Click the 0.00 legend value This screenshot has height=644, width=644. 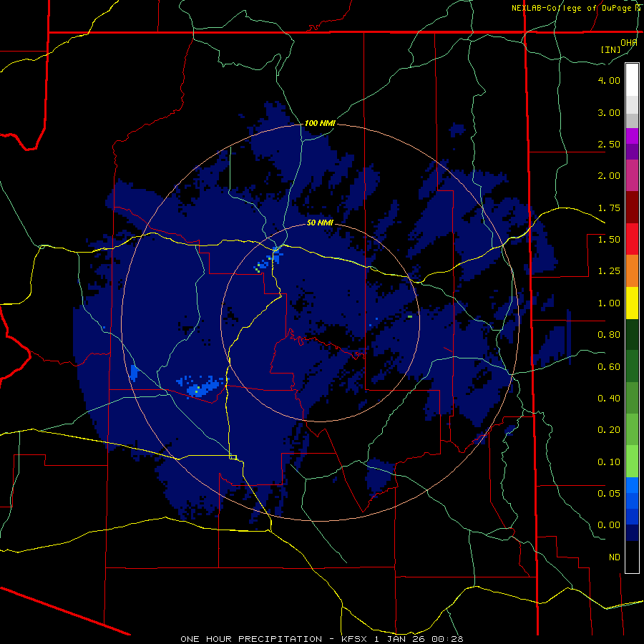(609, 525)
